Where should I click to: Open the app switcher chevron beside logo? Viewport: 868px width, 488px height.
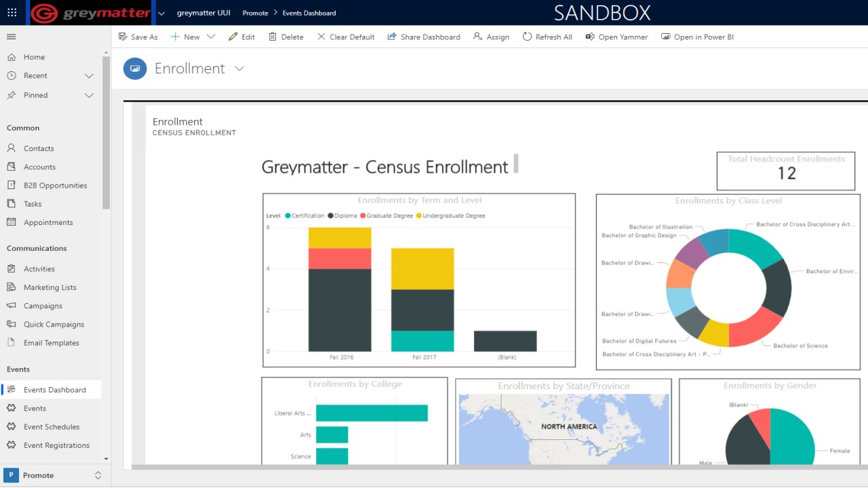coord(161,13)
